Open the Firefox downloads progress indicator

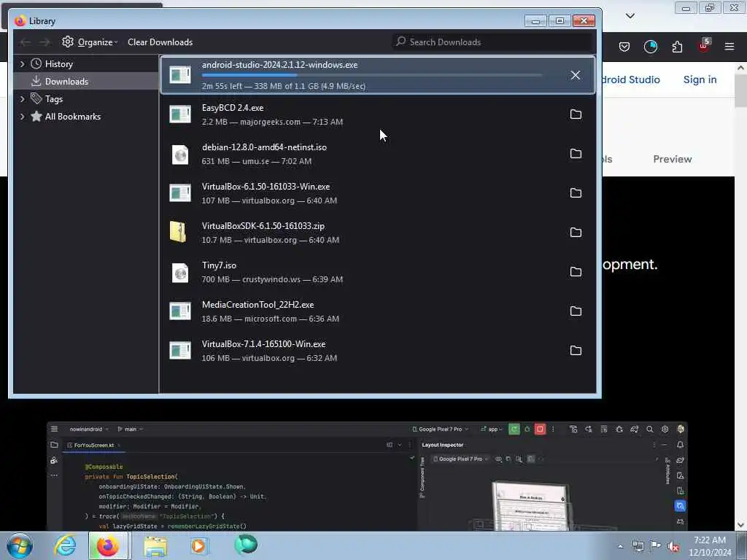coord(650,47)
